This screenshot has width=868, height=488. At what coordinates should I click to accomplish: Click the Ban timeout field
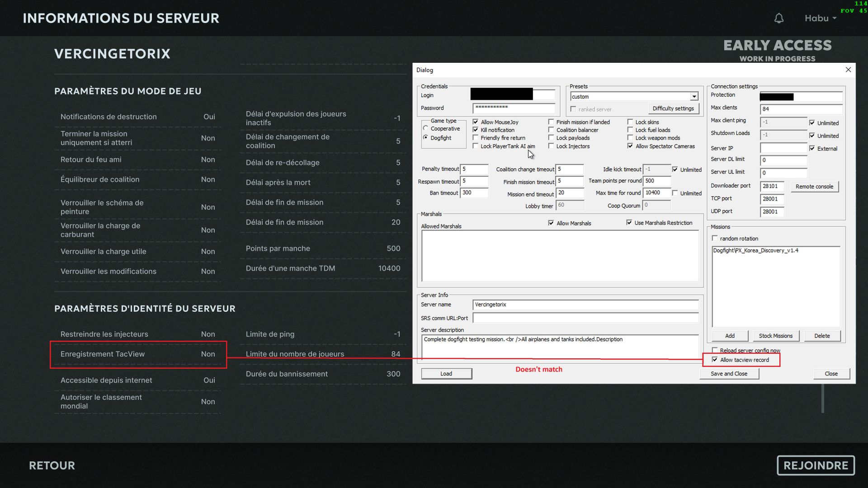coord(474,193)
